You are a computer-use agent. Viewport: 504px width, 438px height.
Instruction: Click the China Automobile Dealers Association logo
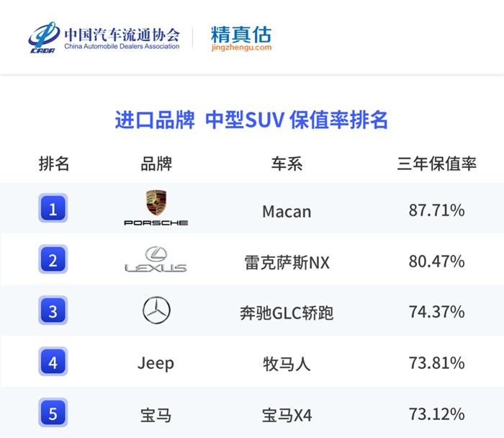[x=104, y=37]
